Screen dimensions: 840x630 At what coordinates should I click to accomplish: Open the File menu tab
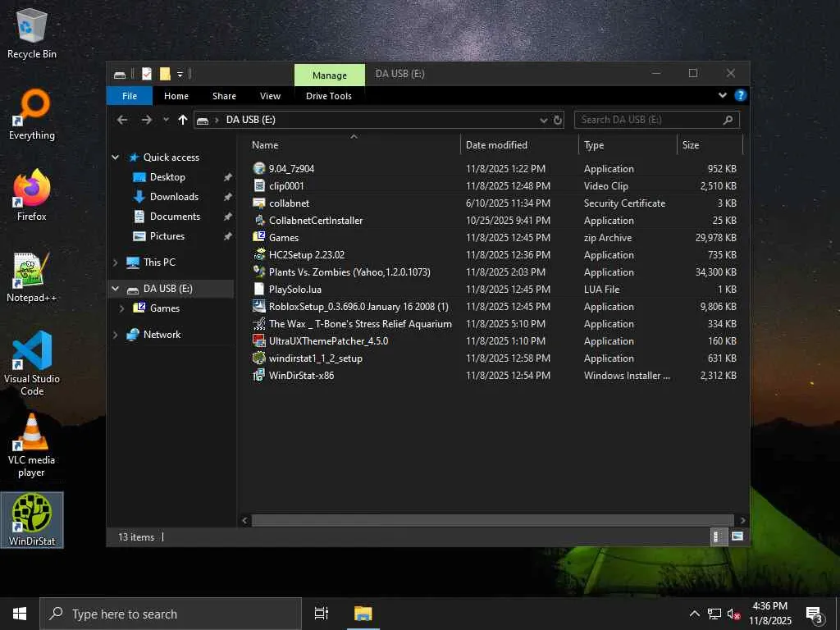130,96
